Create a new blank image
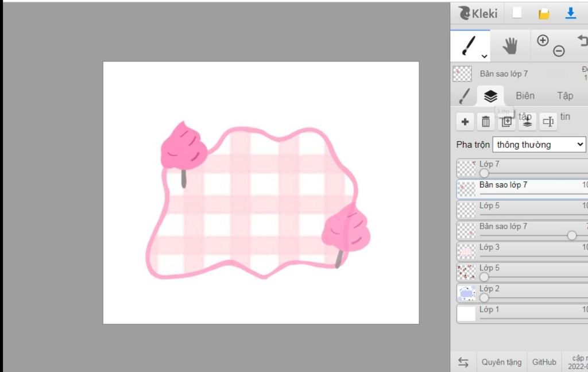 point(517,13)
